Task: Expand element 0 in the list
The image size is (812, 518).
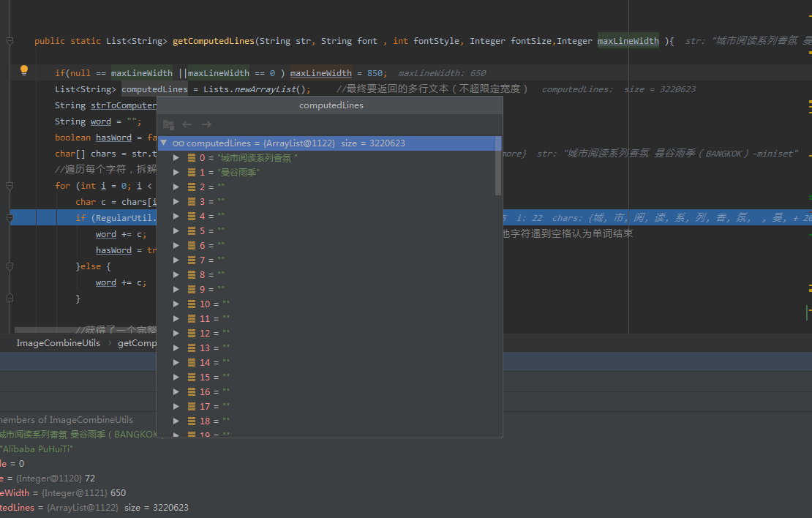Action: (x=176, y=158)
